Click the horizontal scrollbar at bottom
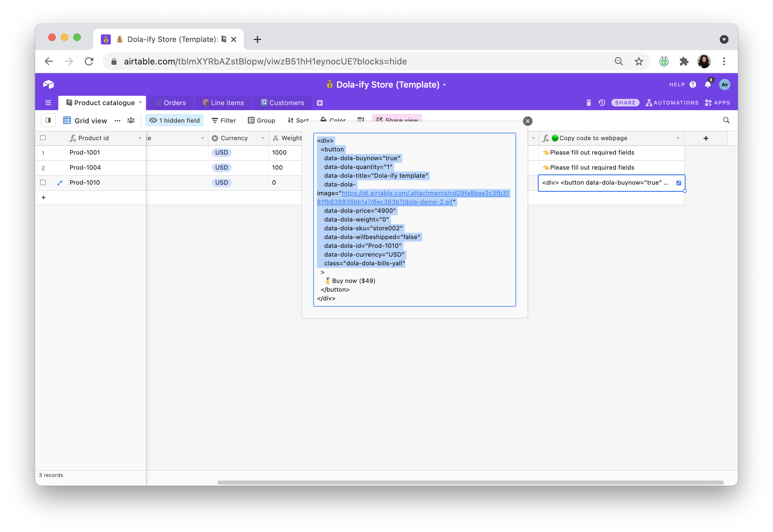Viewport: 773px width, 532px height. 470,482
